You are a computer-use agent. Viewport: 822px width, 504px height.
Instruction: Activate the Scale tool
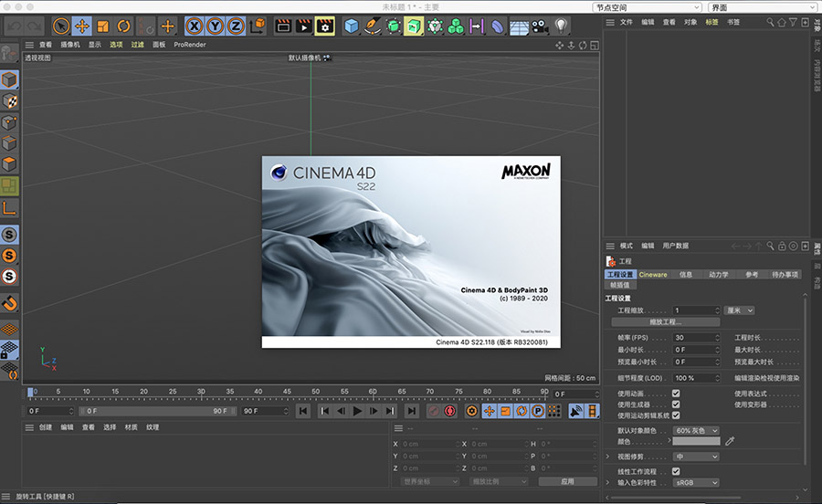[102, 26]
